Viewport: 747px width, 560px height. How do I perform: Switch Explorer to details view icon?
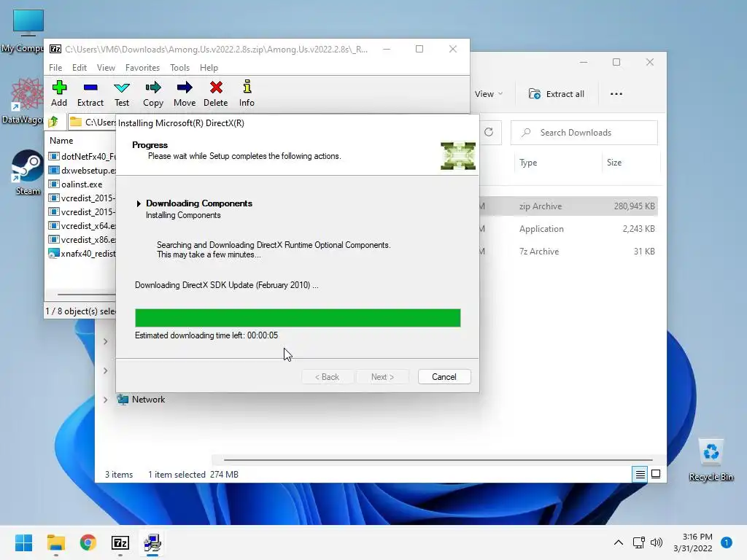(640, 474)
